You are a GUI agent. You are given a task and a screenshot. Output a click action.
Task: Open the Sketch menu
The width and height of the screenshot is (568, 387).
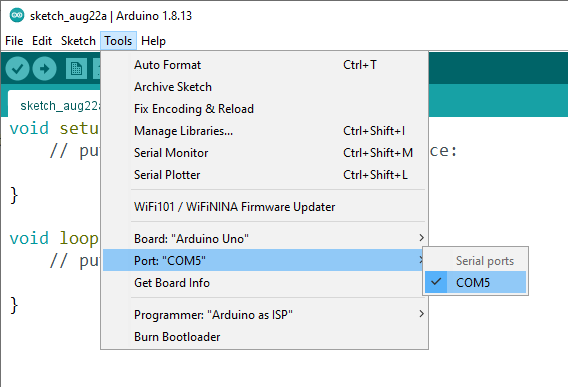78,41
